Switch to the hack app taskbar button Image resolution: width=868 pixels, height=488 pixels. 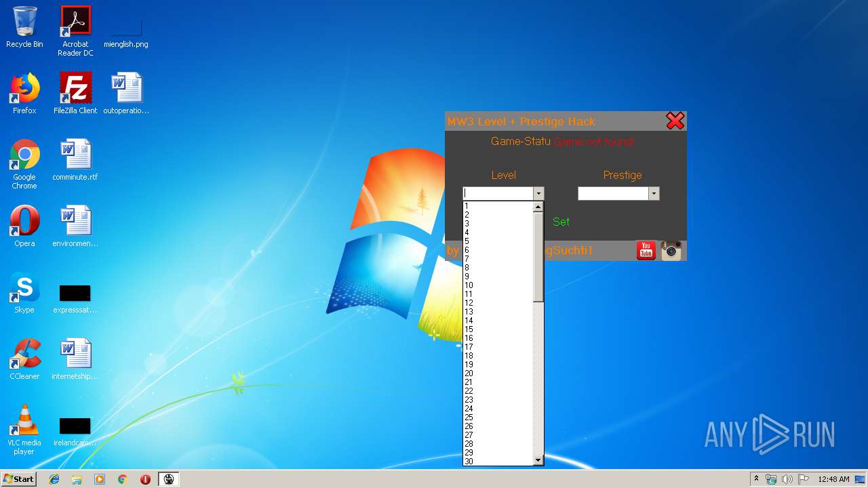tap(169, 479)
